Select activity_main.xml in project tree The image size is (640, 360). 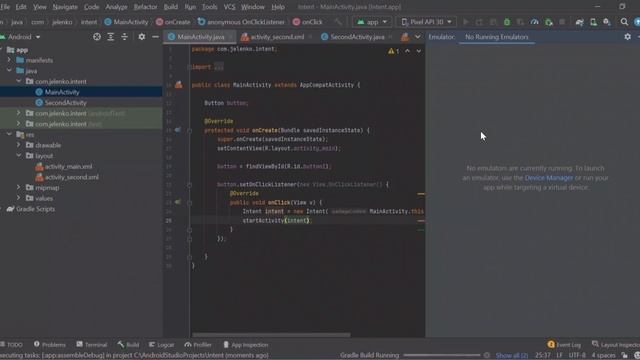pyautogui.click(x=81, y=166)
